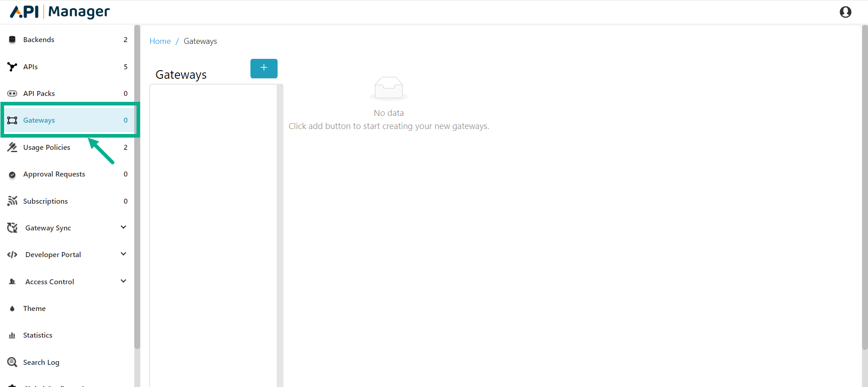Image resolution: width=868 pixels, height=387 pixels.
Task: Select Gateways in the sidebar menu
Action: (x=39, y=120)
